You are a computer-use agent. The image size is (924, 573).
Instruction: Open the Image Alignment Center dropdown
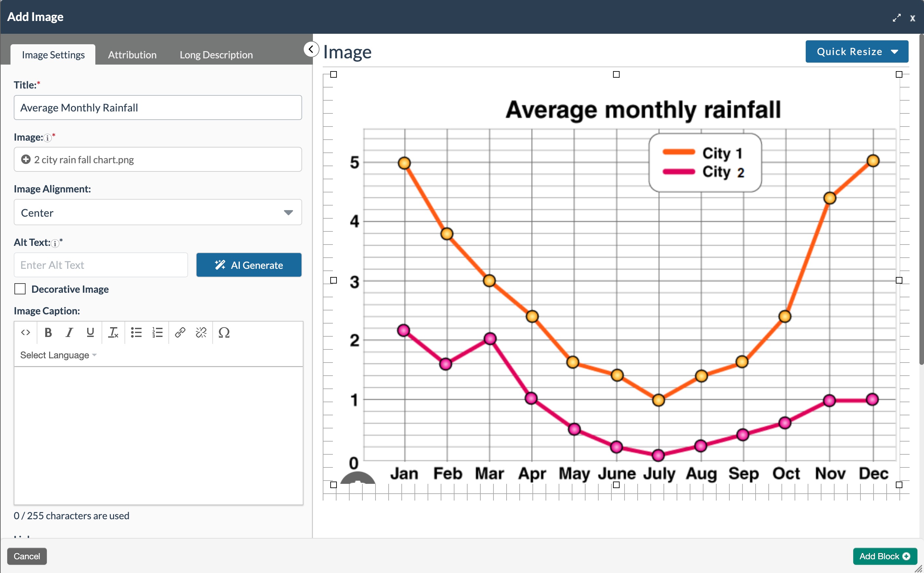[x=158, y=213]
